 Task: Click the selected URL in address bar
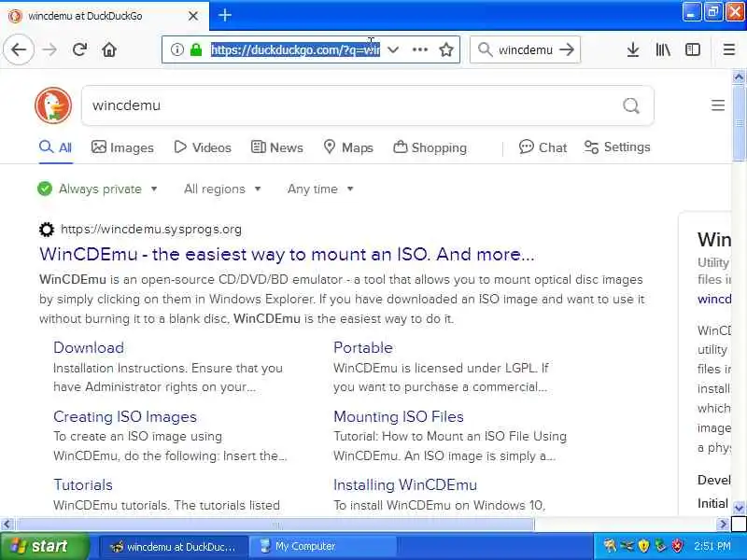click(295, 49)
